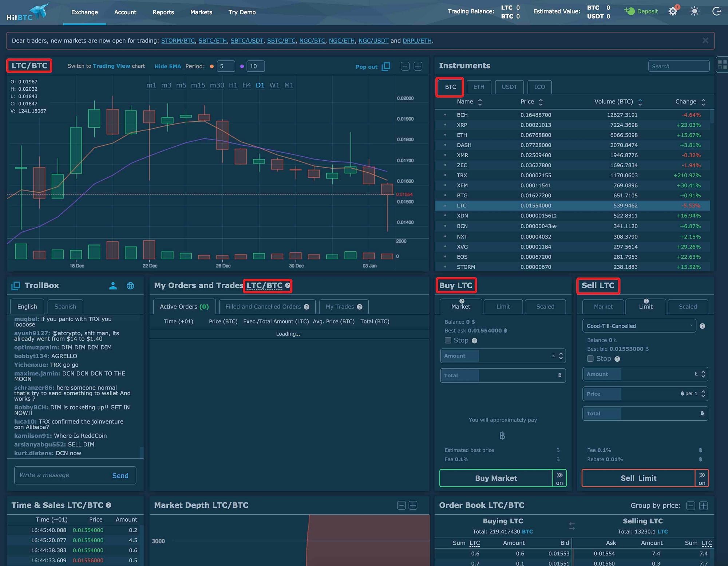Adjust Buy Amount stepper arrows
Viewport: 728px width, 566px height.
561,356
